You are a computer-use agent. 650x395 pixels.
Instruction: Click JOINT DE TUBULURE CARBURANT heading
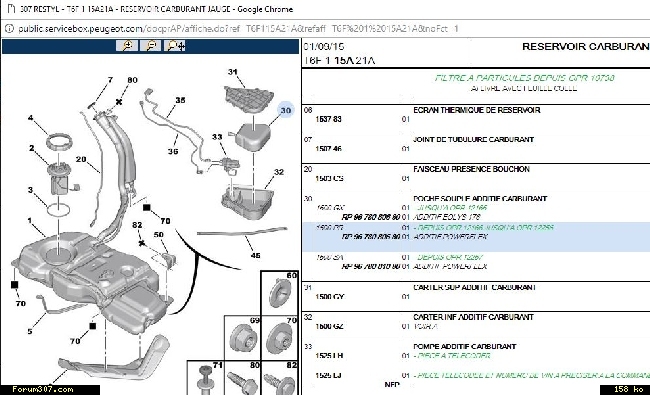click(473, 139)
